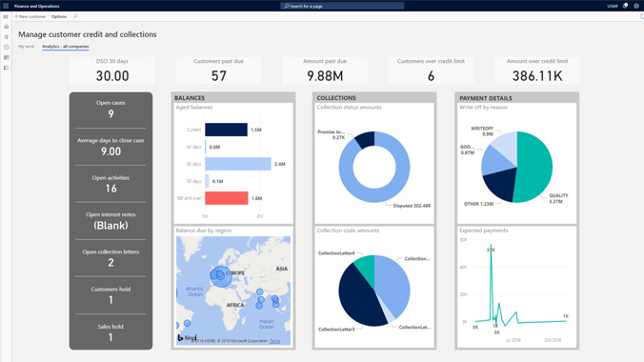Click the COLLECTIONS section header
644x362 pixels.
[x=336, y=98]
